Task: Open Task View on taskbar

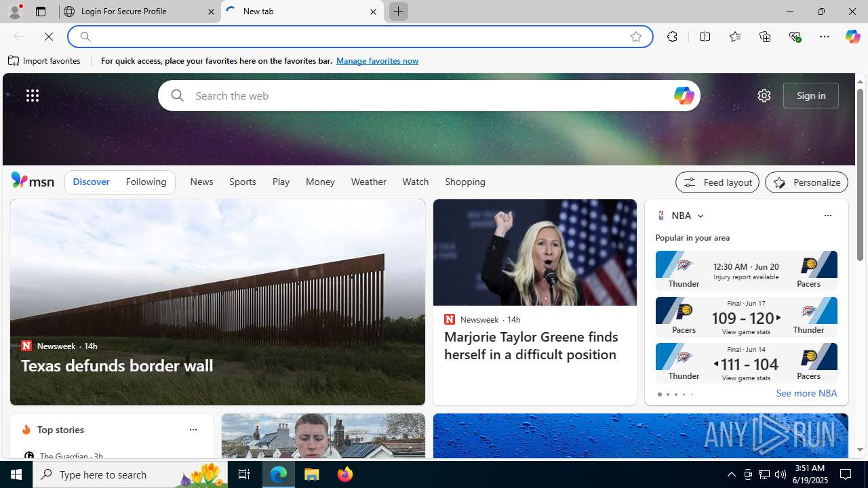Action: point(243,474)
